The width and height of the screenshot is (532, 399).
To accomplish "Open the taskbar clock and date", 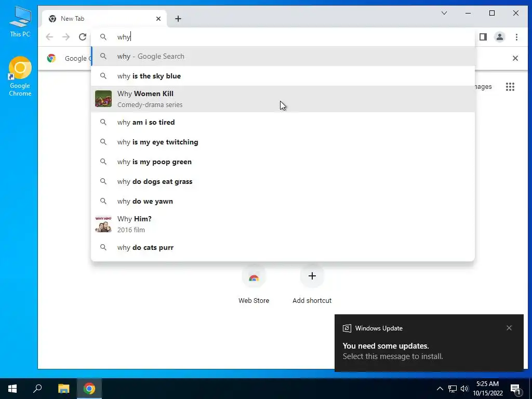I will [x=487, y=389].
